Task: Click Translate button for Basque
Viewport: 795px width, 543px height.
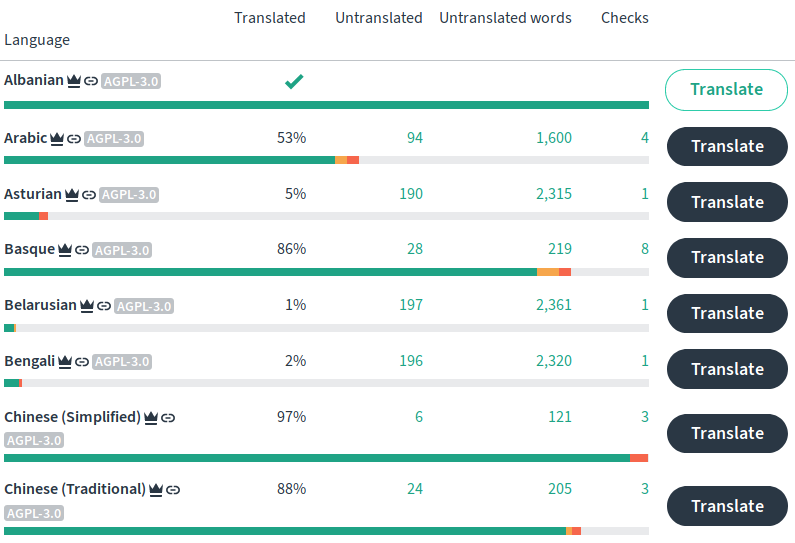Action: pyautogui.click(x=728, y=258)
